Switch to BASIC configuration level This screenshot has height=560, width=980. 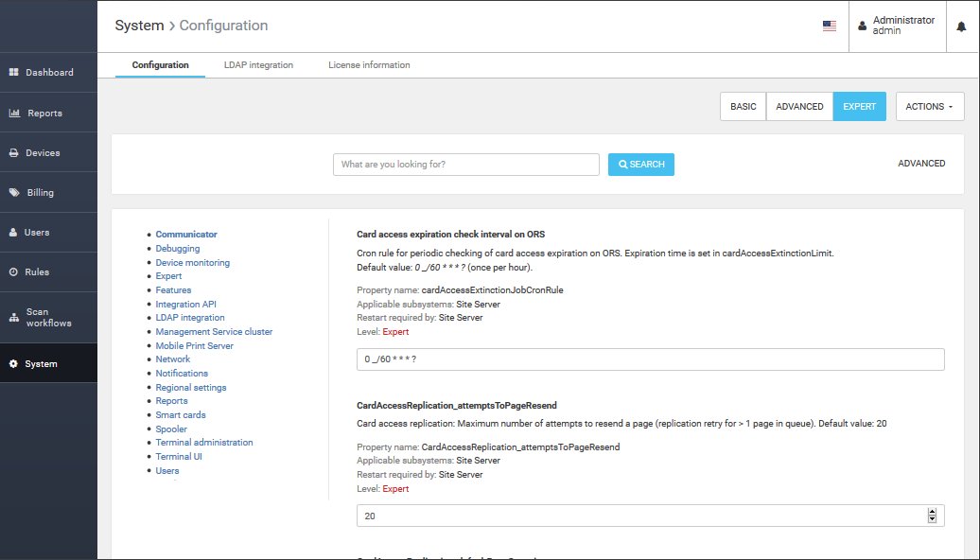coord(743,107)
